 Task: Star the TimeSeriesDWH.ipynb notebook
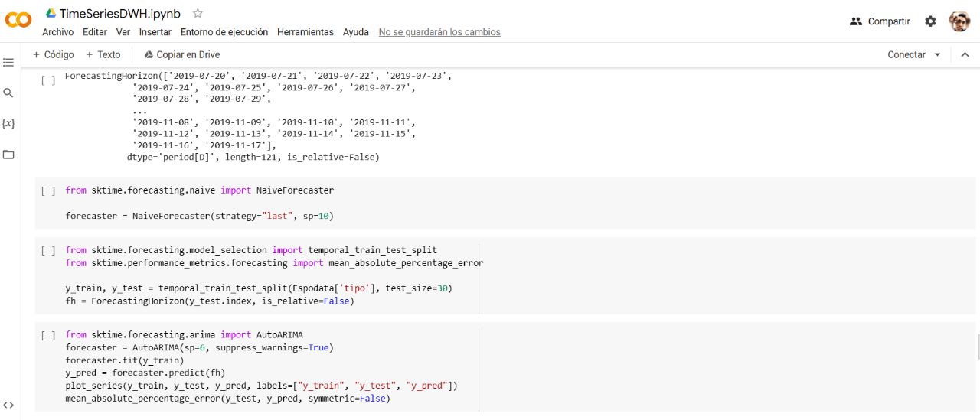tap(198, 14)
